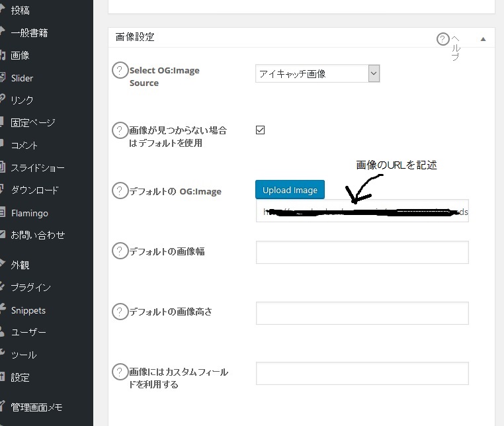This screenshot has width=504, height=426.
Task: Open お問い合わせ contact menu item
Action: pyautogui.click(x=37, y=235)
